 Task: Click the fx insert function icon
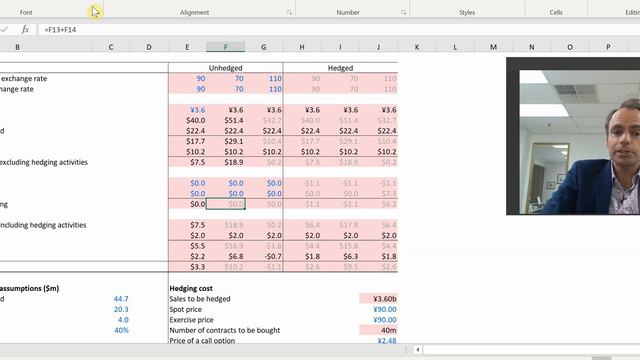pyautogui.click(x=25, y=29)
